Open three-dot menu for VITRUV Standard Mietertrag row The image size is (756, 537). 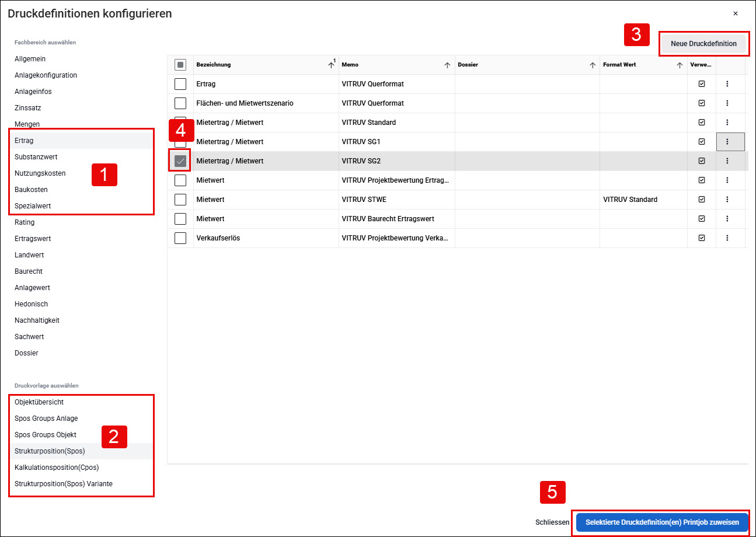click(727, 123)
